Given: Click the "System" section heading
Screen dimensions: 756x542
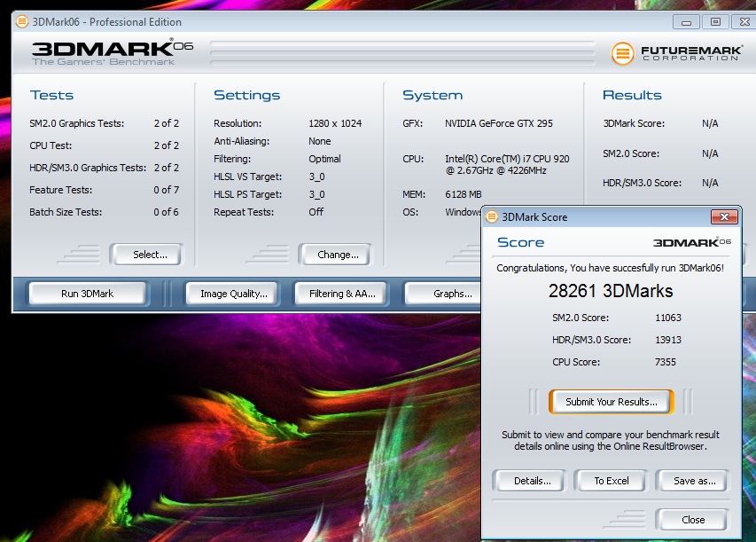Looking at the screenshot, I should point(433,95).
